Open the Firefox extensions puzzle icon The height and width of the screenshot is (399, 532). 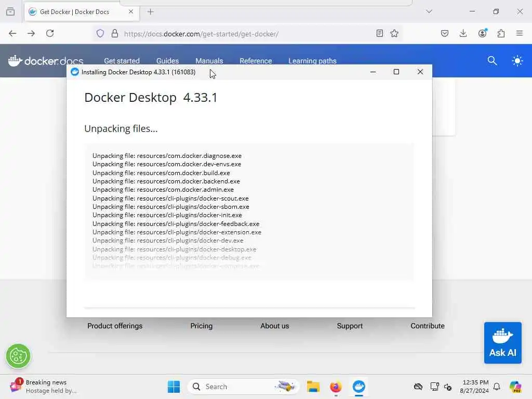pyautogui.click(x=501, y=33)
